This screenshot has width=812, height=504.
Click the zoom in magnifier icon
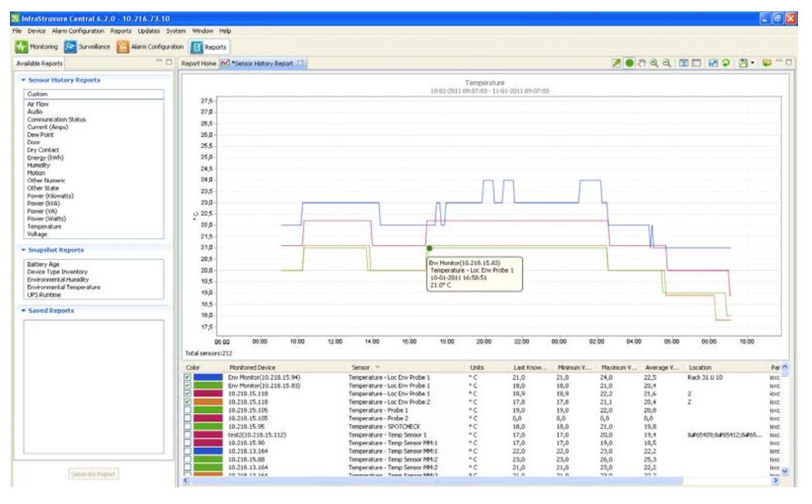653,64
